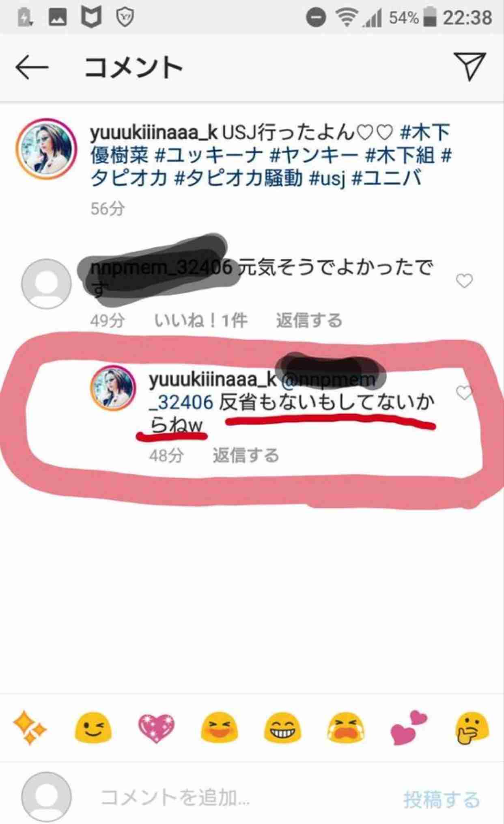Insert the sparkles emoji

(30, 728)
